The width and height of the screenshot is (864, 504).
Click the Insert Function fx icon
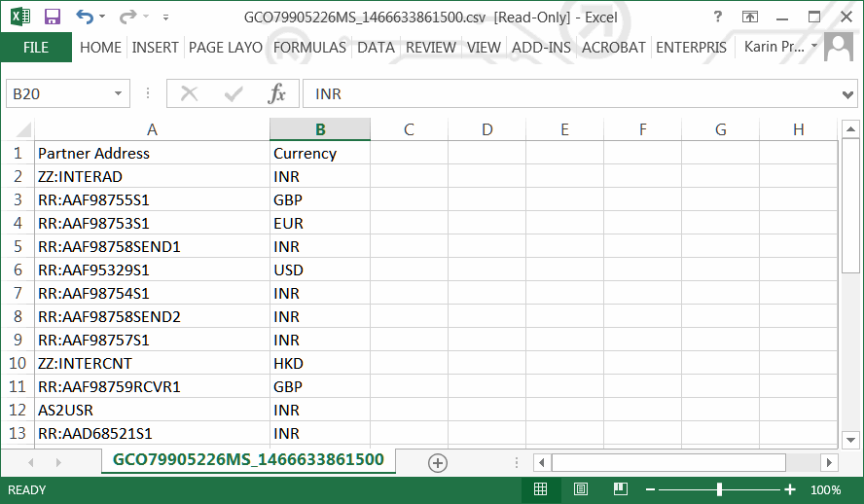click(277, 93)
